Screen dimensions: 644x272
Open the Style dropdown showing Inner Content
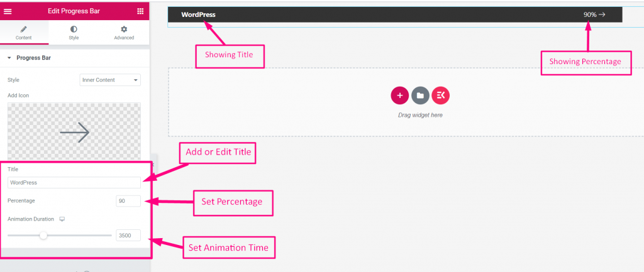coord(110,80)
